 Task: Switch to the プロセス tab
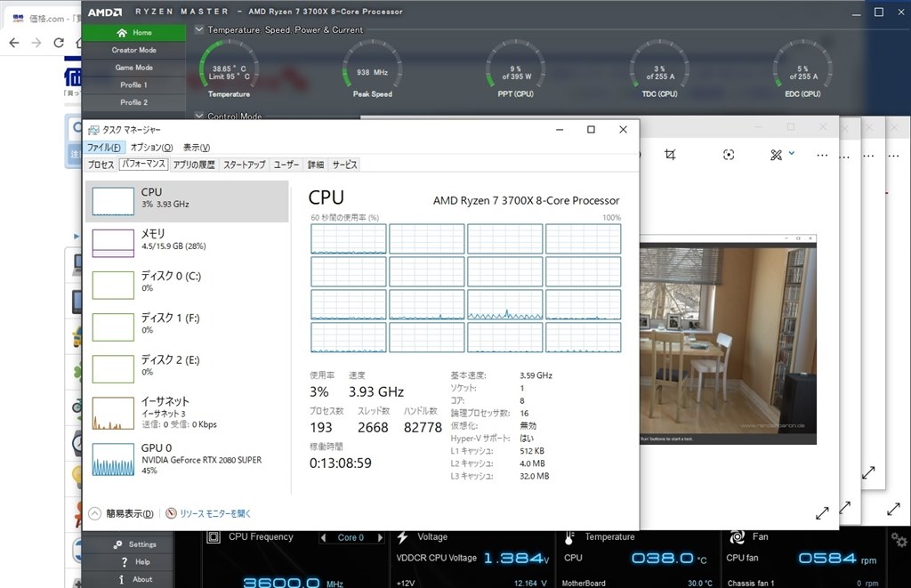[101, 165]
